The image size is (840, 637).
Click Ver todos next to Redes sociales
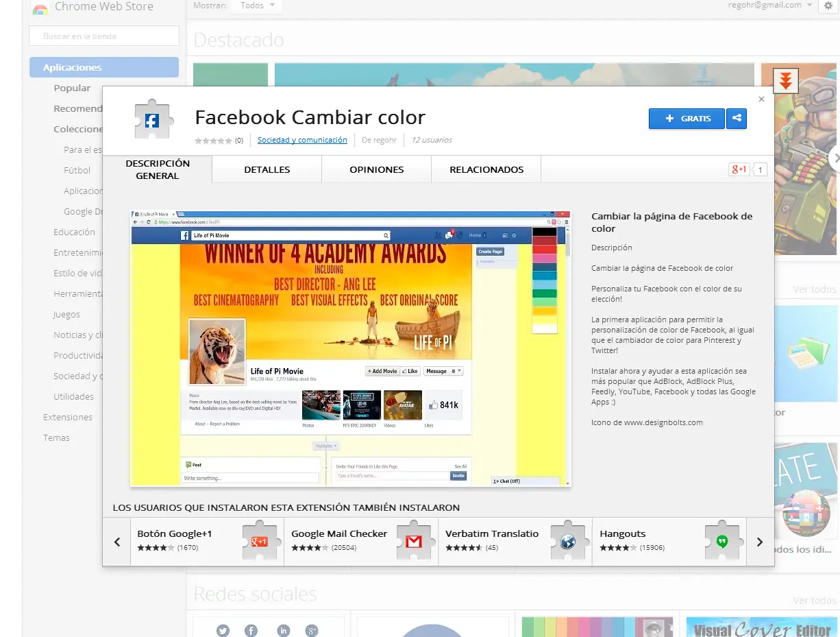815,601
